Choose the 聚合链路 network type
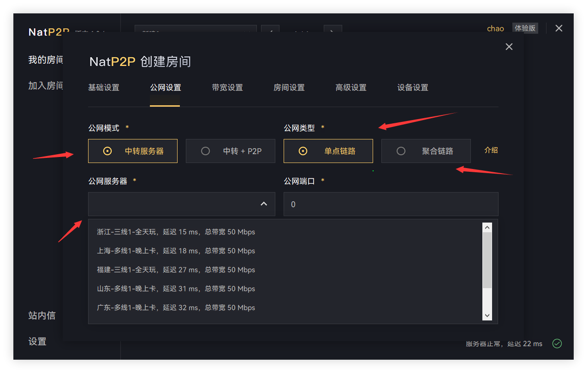The height and width of the screenshot is (374, 588). (x=426, y=151)
